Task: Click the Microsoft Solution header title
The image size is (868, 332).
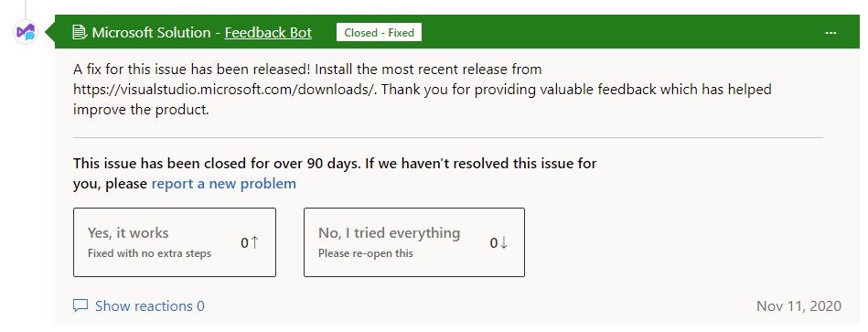Action: (151, 33)
